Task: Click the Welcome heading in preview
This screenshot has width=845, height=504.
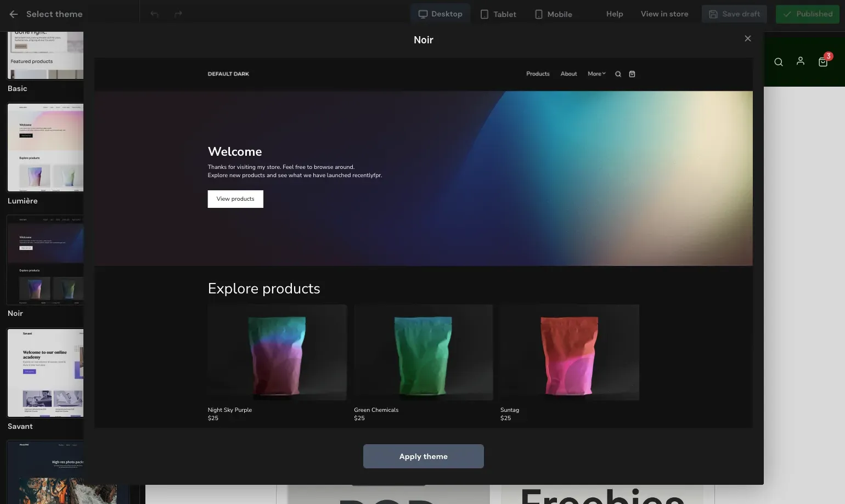Action: tap(235, 151)
